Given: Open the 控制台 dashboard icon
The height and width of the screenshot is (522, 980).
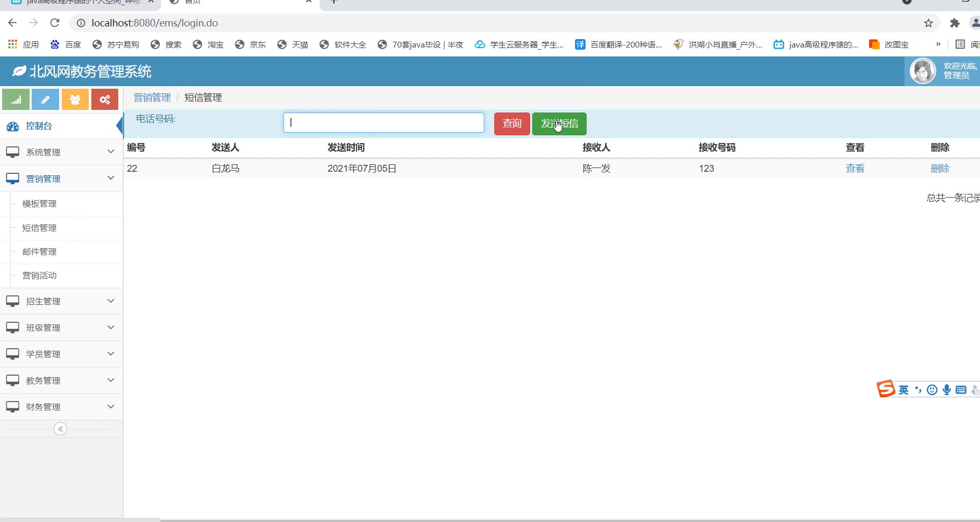Looking at the screenshot, I should (12, 126).
